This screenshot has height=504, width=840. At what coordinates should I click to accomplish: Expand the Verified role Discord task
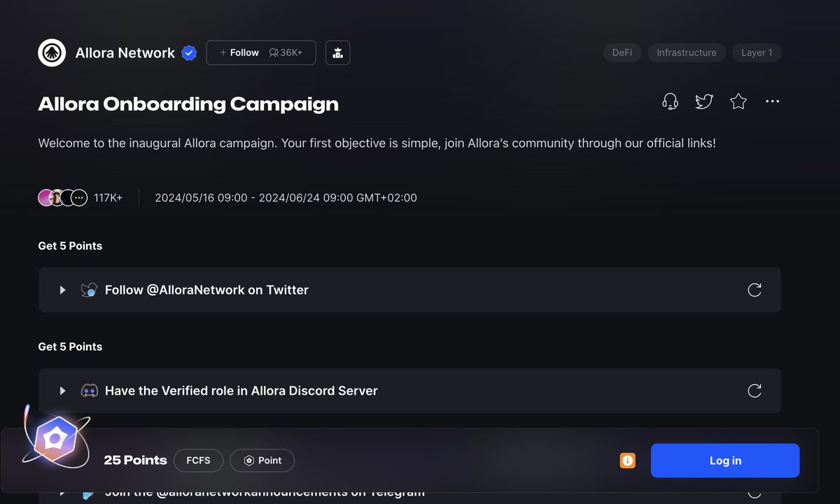tap(62, 391)
